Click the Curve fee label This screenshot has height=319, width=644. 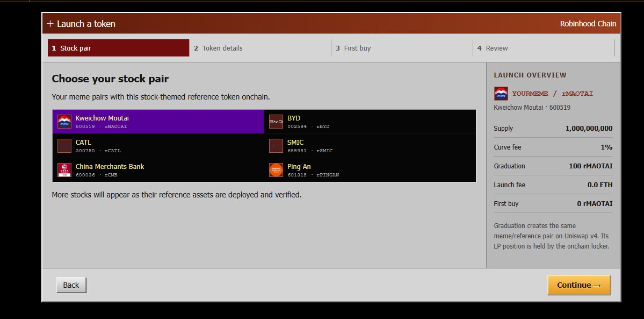[507, 147]
